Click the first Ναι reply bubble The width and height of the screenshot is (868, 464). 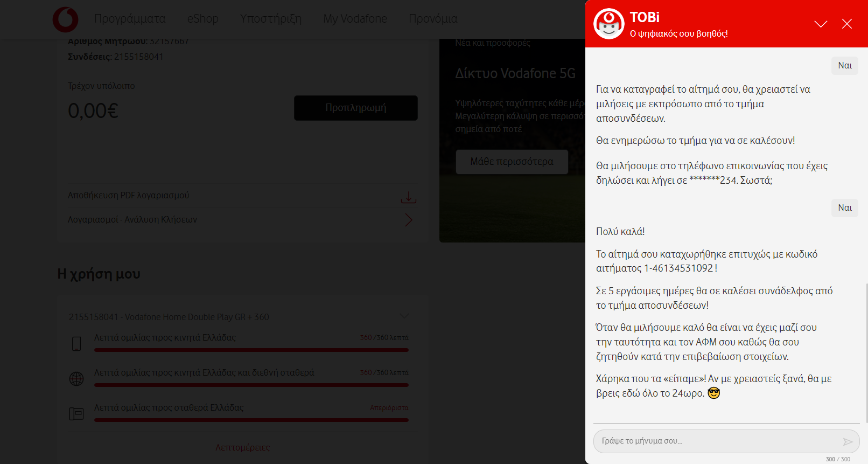845,65
